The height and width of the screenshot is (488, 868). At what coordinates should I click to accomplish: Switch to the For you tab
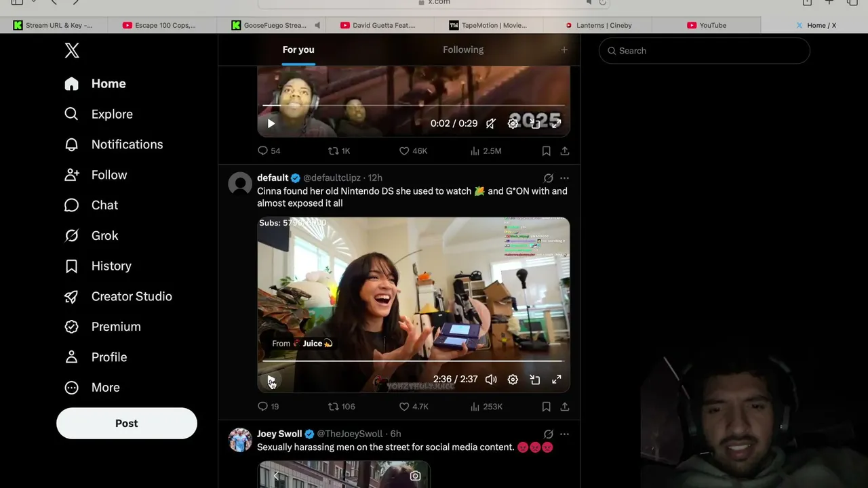(x=298, y=49)
